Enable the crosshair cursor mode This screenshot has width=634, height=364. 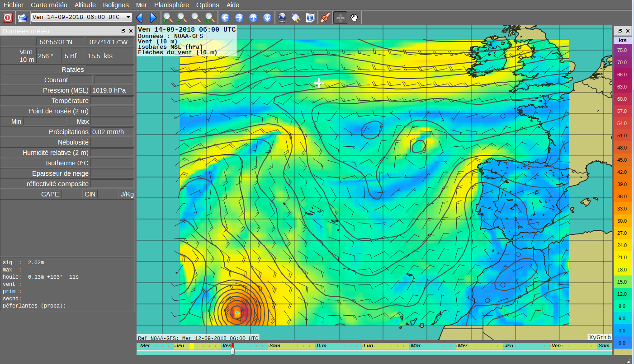(x=341, y=18)
